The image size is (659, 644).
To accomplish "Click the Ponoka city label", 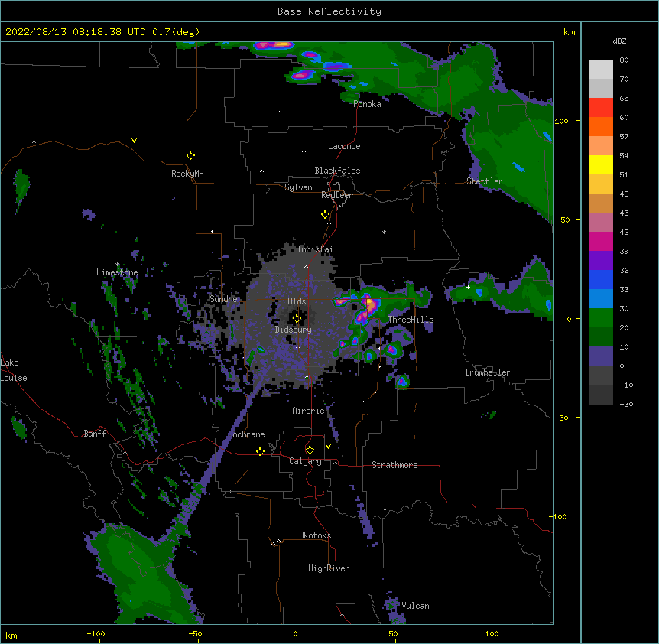I will pyautogui.click(x=367, y=104).
